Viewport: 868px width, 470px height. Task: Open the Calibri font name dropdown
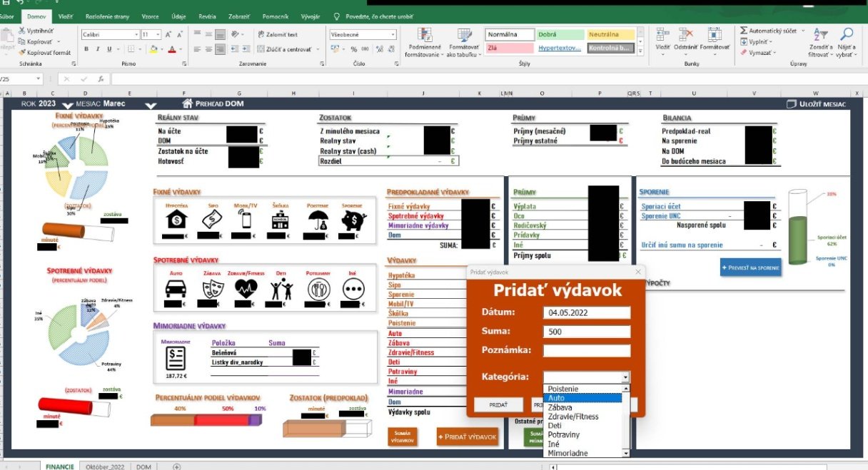click(136, 34)
